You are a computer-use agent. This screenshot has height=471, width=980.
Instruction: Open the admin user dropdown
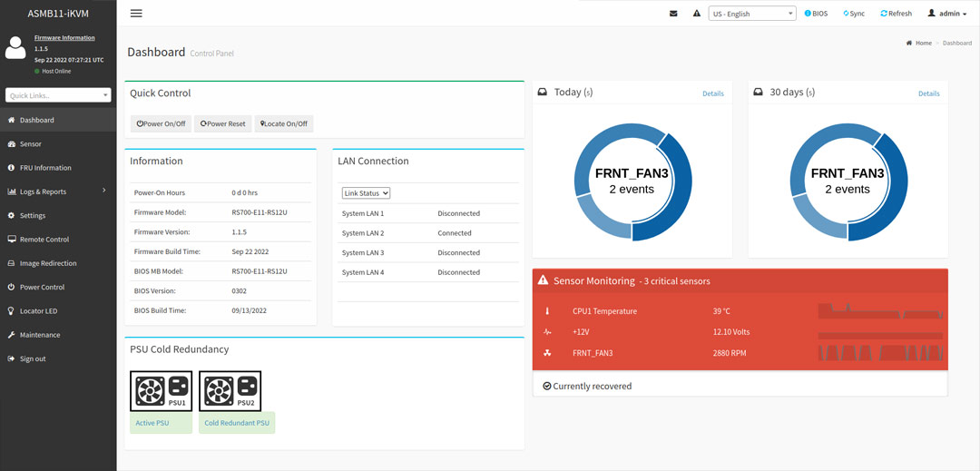(946, 13)
